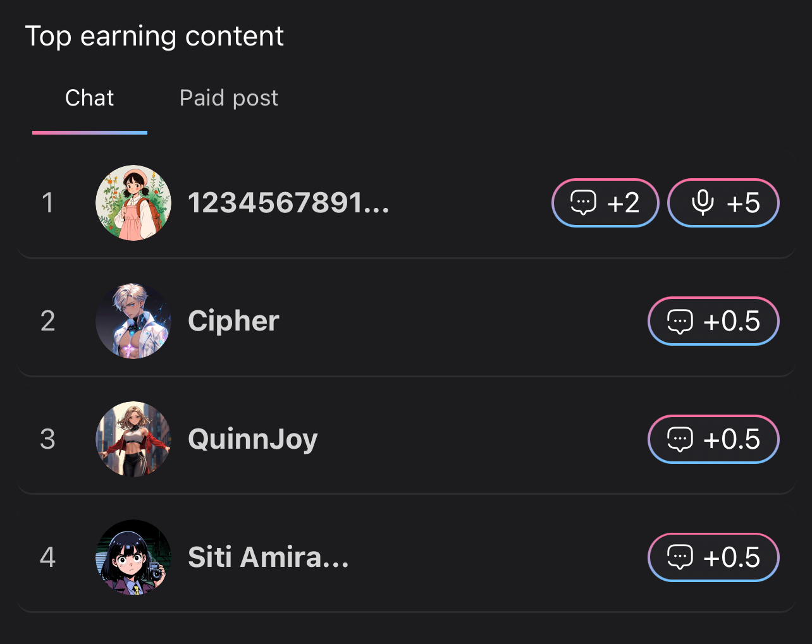The width and height of the screenshot is (812, 644).
Task: Select QuinnJoy's profile picture
Action: [133, 439]
